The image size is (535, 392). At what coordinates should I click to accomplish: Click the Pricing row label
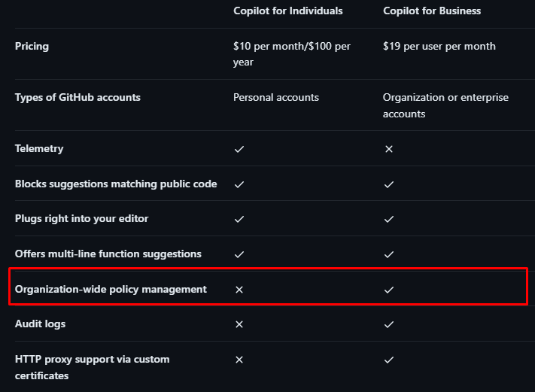pos(32,47)
